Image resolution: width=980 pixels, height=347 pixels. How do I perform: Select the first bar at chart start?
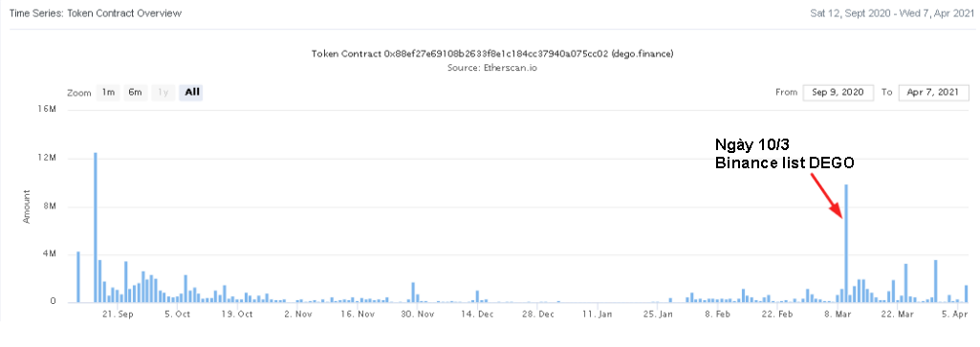pos(78,277)
